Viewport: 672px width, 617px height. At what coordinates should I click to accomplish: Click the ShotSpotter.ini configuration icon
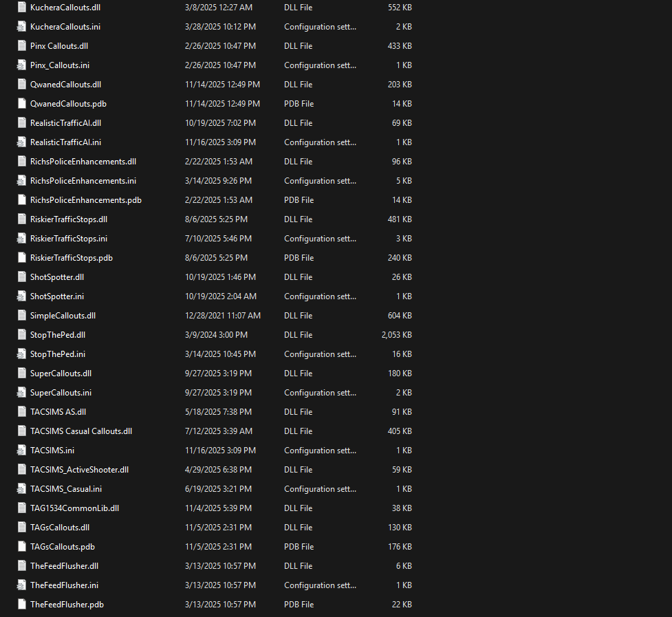click(23, 296)
